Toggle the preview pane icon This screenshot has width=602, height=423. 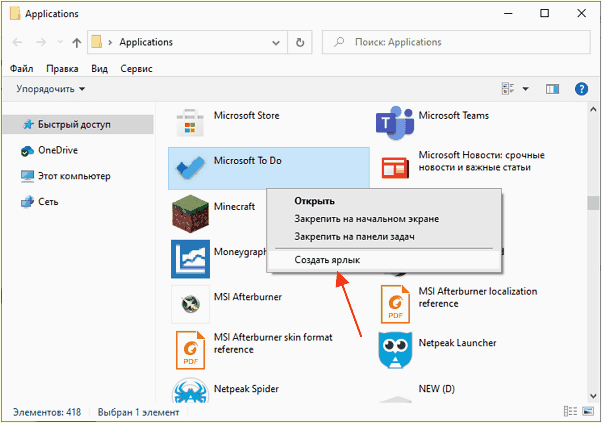coord(552,89)
